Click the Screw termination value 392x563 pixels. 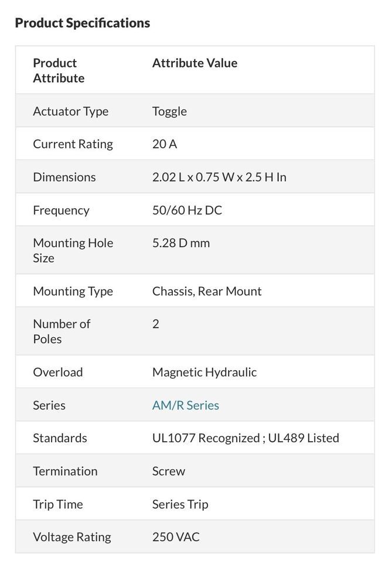point(169,471)
